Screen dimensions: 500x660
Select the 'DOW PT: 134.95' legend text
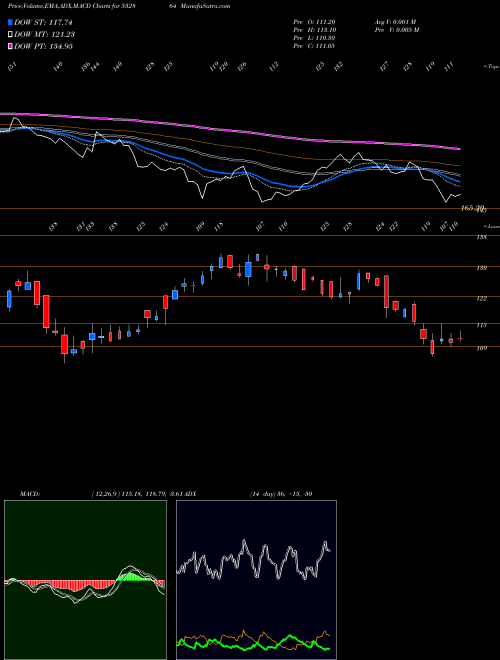[43, 46]
